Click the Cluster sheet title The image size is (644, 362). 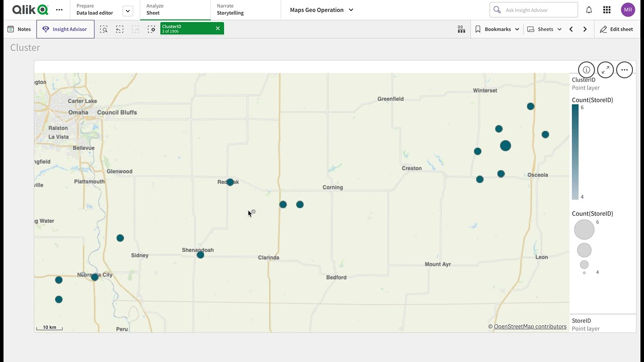tap(25, 47)
